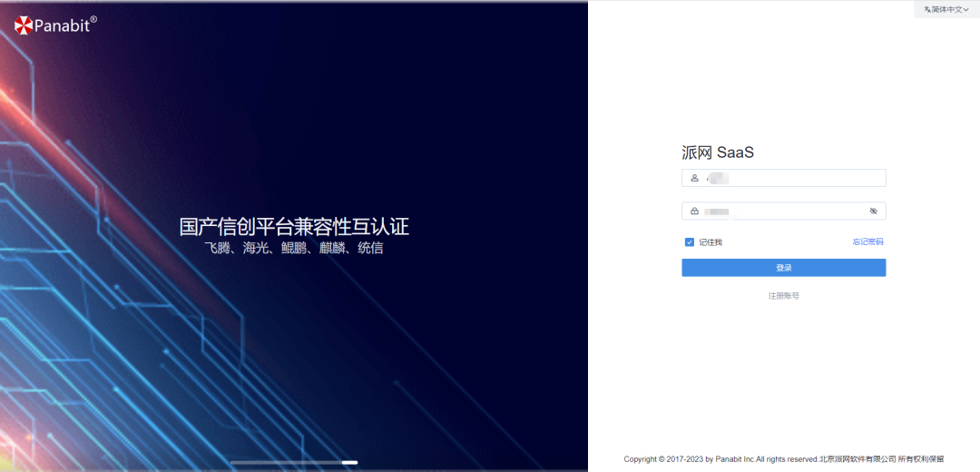Open the 简体中文 language dropdown
The height and width of the screenshot is (472, 980).
946,9
